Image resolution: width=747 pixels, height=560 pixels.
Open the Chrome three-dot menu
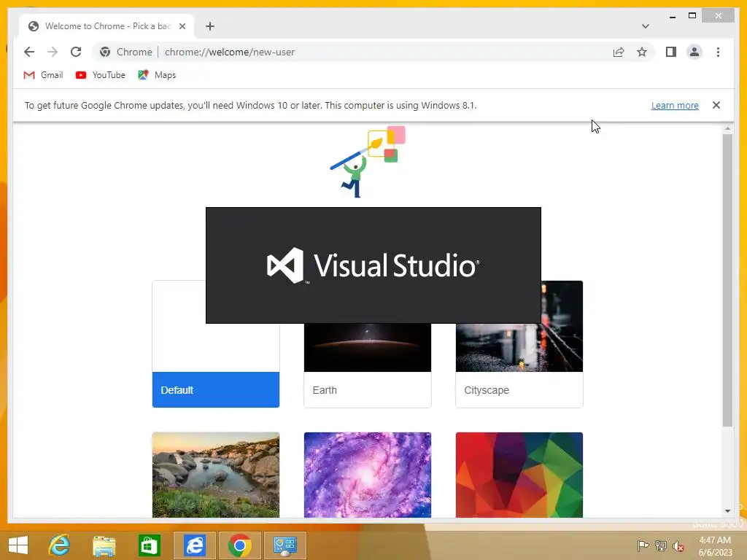(718, 52)
